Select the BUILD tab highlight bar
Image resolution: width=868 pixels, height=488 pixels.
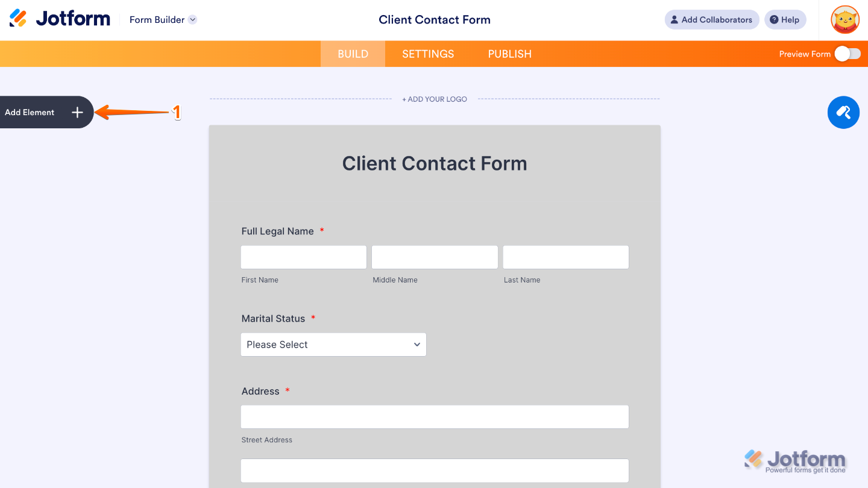click(353, 54)
